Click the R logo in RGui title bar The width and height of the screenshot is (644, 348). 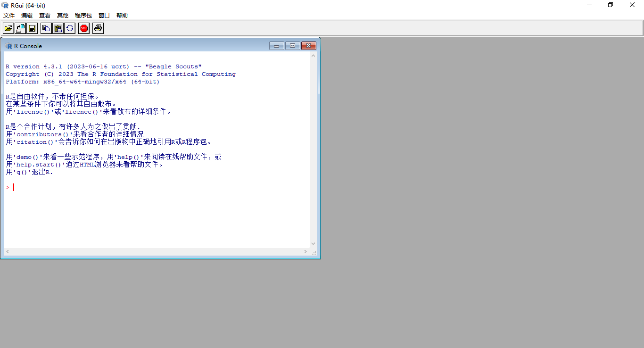coord(5,5)
